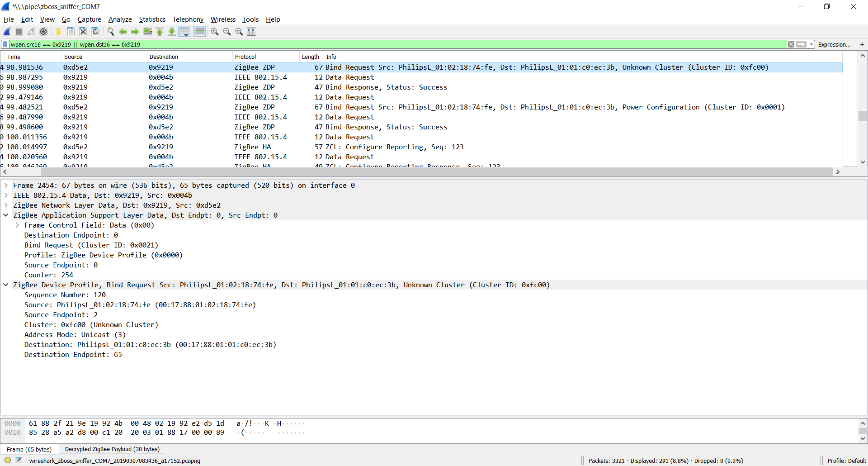
Task: Select the 'Destination Endpoint: 65' field
Action: pos(73,355)
